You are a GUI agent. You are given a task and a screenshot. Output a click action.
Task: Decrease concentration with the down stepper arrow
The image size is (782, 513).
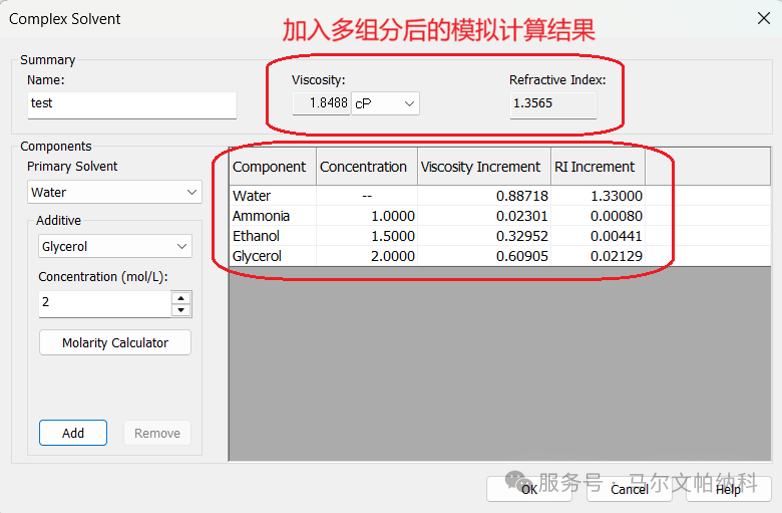point(181,310)
